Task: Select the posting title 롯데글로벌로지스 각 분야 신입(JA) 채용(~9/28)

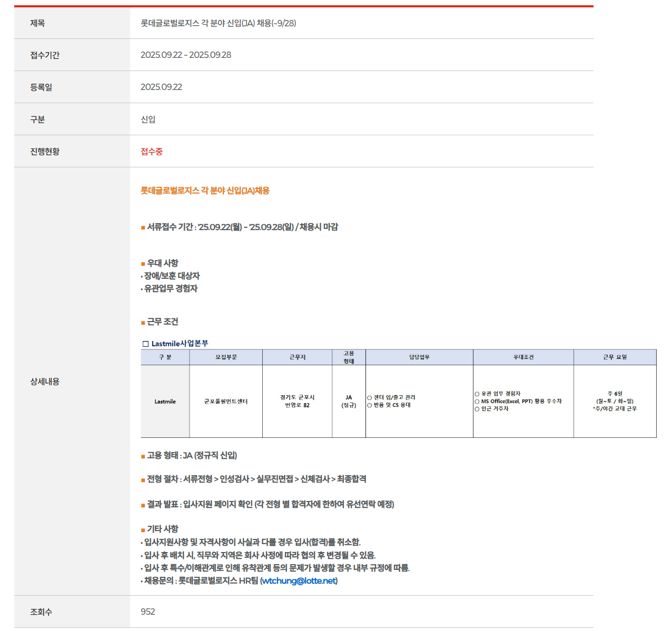Action: tap(217, 23)
